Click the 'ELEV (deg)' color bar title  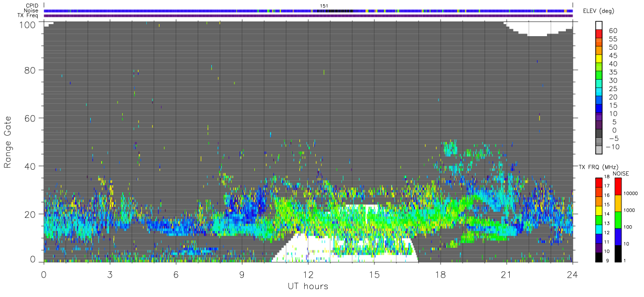click(598, 12)
